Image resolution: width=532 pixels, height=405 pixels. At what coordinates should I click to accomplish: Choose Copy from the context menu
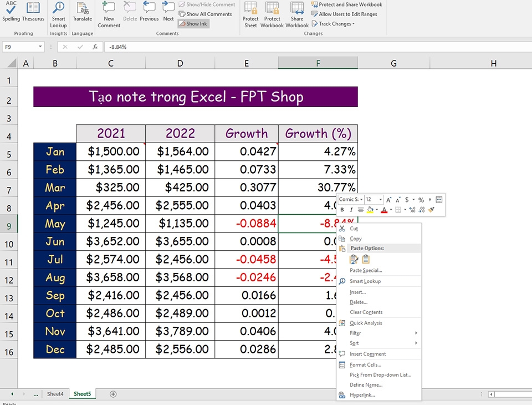pyautogui.click(x=379, y=239)
